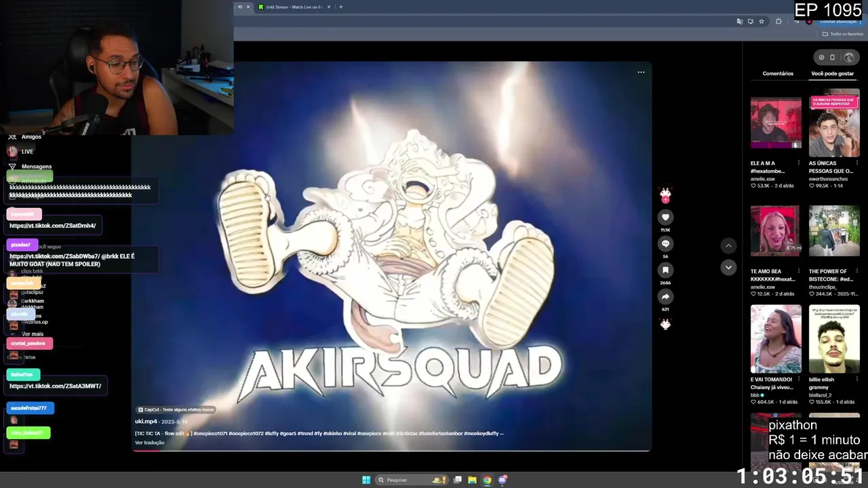Click the taskbar Pesquisar search box
The image size is (868, 488).
click(x=412, y=480)
